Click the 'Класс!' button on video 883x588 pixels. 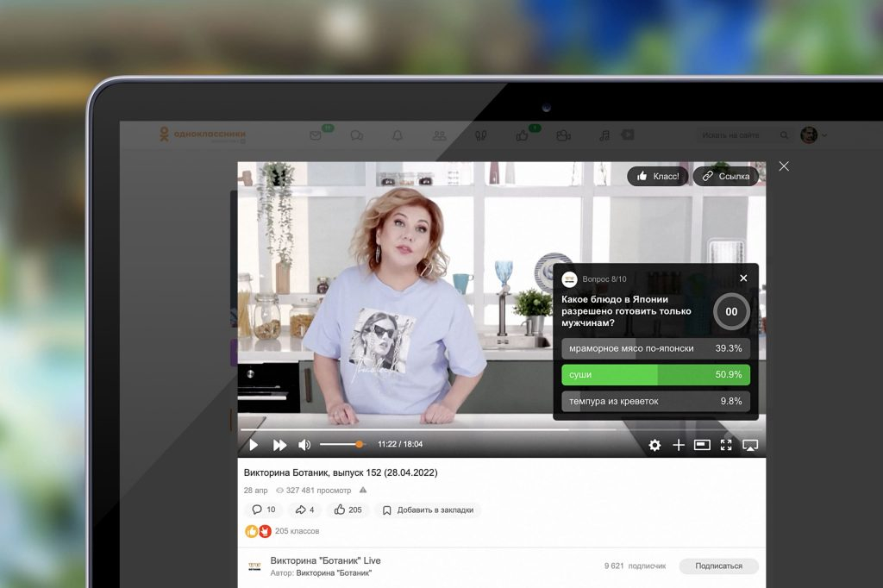pos(658,176)
